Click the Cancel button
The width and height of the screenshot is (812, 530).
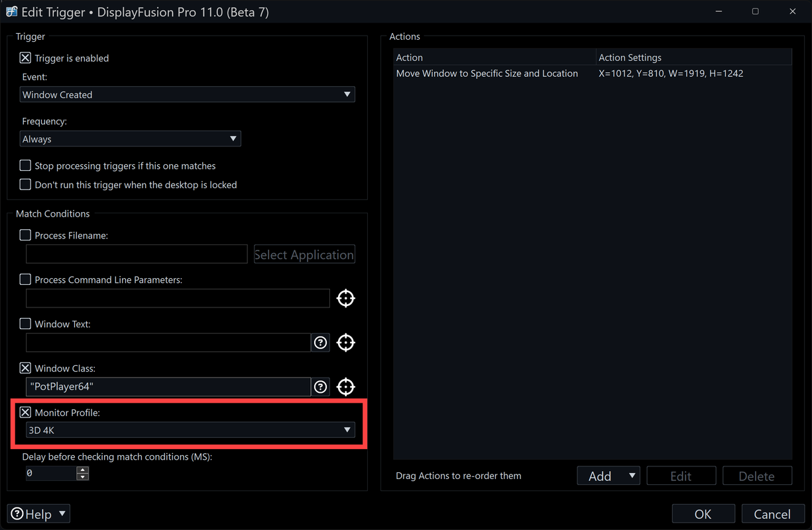(x=772, y=514)
